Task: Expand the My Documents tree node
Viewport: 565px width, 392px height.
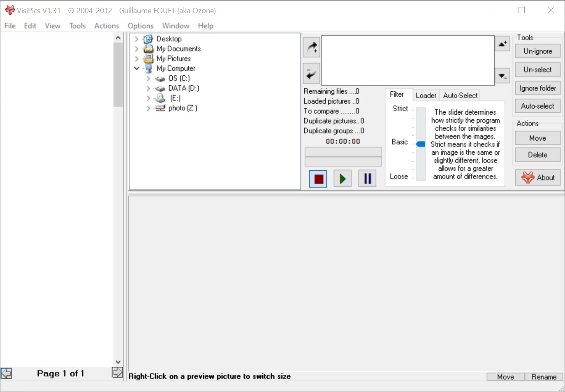Action: 137,49
